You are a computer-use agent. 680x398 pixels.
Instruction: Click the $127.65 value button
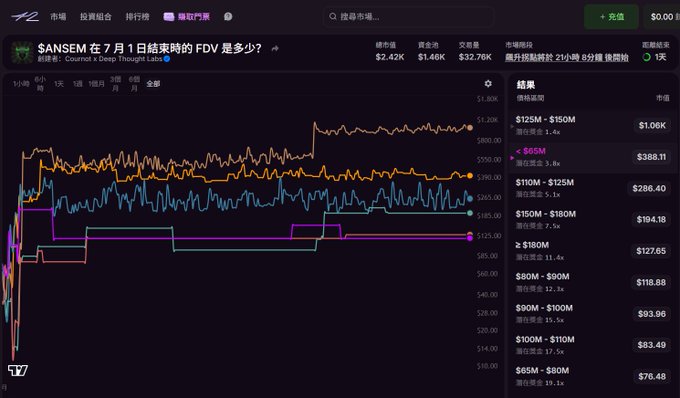tap(651, 251)
